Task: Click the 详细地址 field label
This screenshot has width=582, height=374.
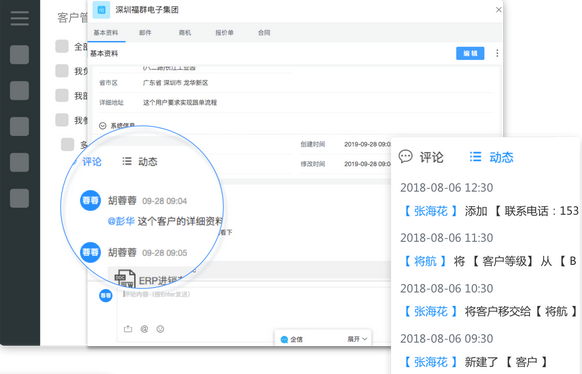Action: click(111, 102)
